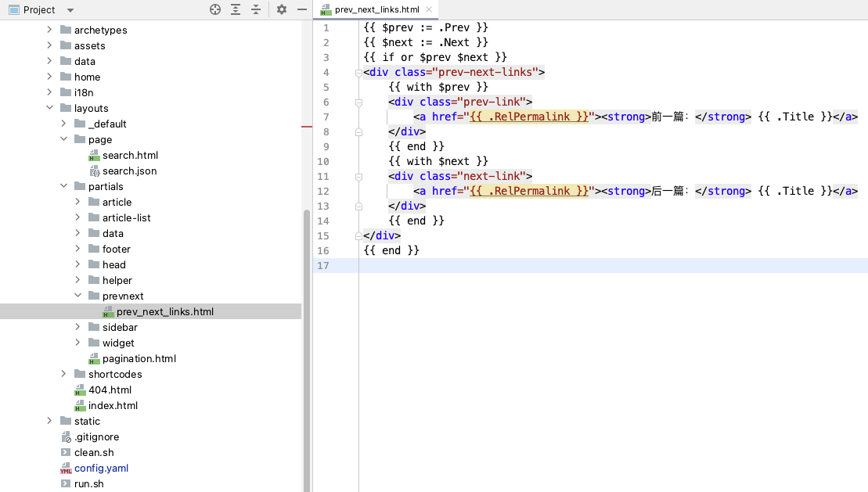
Task: Expand the home folder
Action: click(x=49, y=77)
